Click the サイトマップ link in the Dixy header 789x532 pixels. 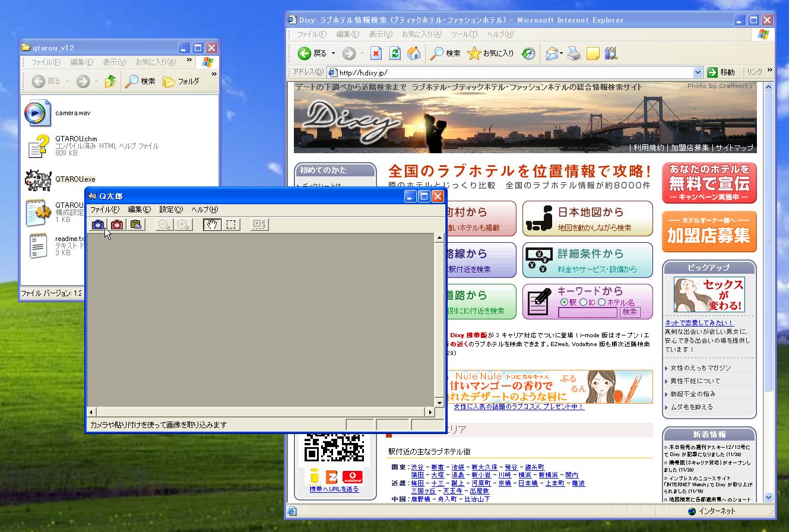734,147
